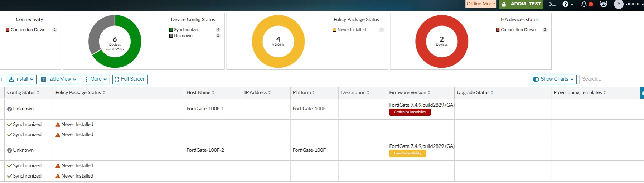This screenshot has width=644, height=183.
Task: Select the Host Name column header
Action: click(200, 92)
